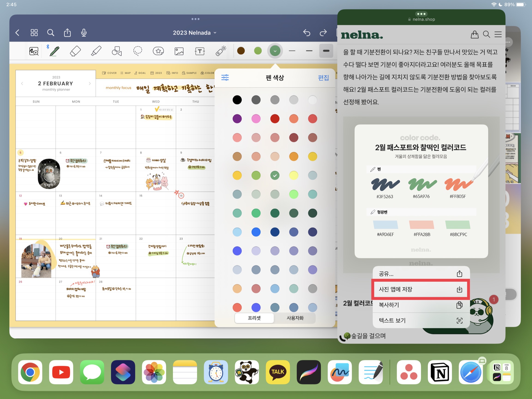Select the Highlighter tool

(96, 51)
